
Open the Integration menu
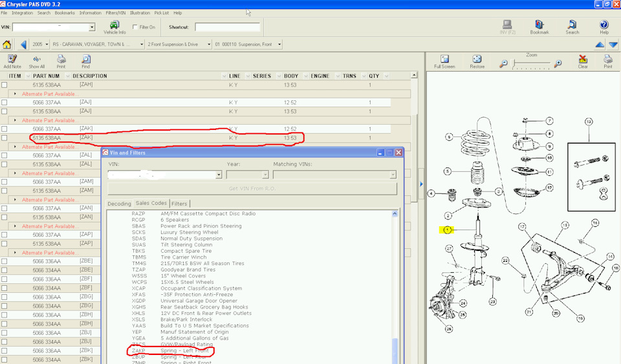coord(22,13)
